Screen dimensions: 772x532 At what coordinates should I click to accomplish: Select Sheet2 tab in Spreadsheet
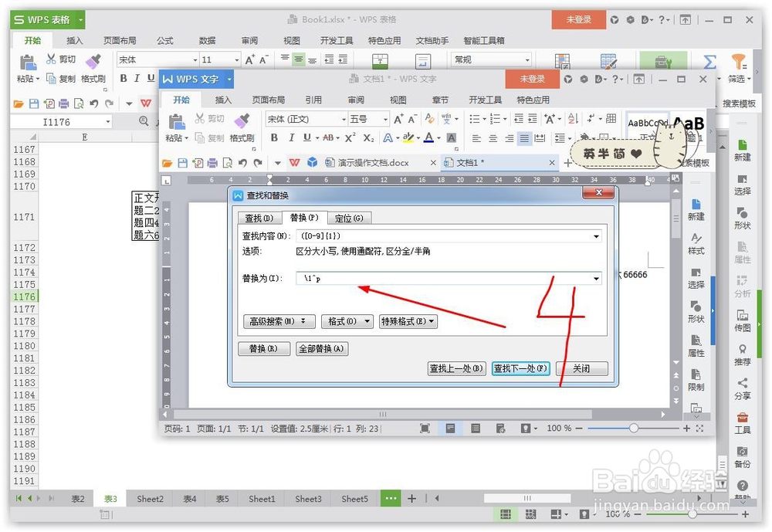tap(151, 499)
